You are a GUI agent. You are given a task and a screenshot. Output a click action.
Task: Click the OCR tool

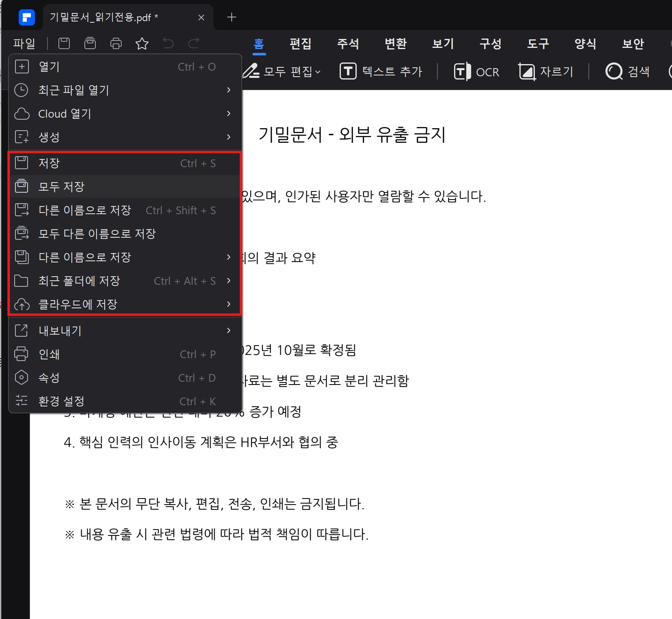[476, 72]
